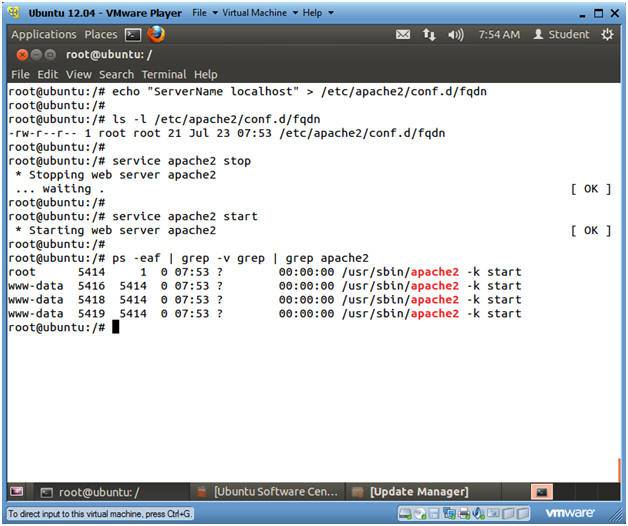The image size is (628, 526).
Task: Click the 7:54 AM clock
Action: coord(499,34)
